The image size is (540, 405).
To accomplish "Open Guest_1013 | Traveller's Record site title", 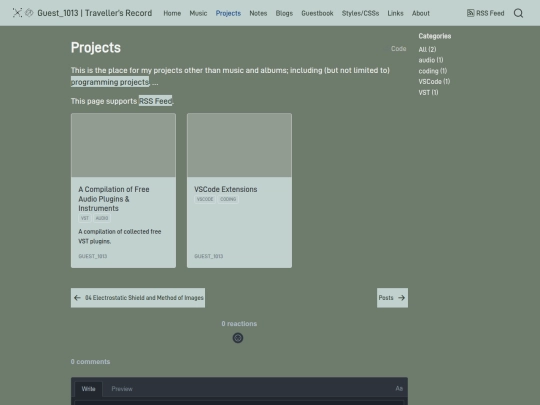I will tap(95, 13).
